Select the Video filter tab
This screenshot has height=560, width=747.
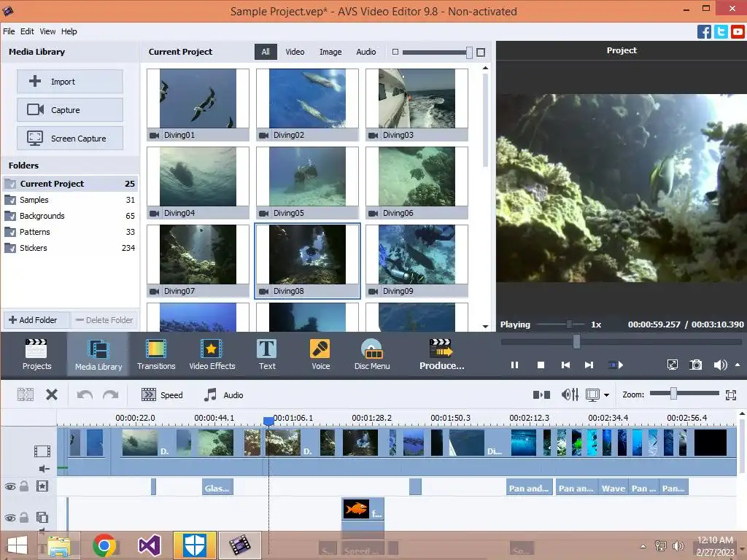point(295,52)
